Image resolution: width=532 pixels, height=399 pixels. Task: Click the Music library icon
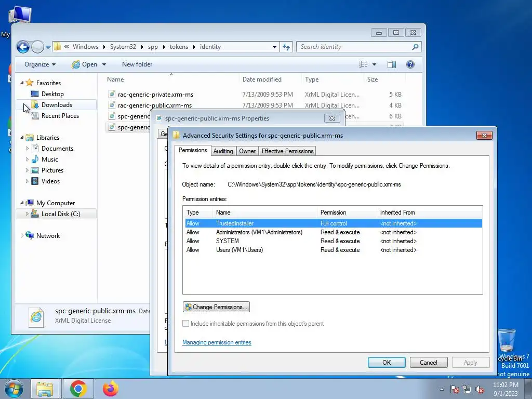35,159
